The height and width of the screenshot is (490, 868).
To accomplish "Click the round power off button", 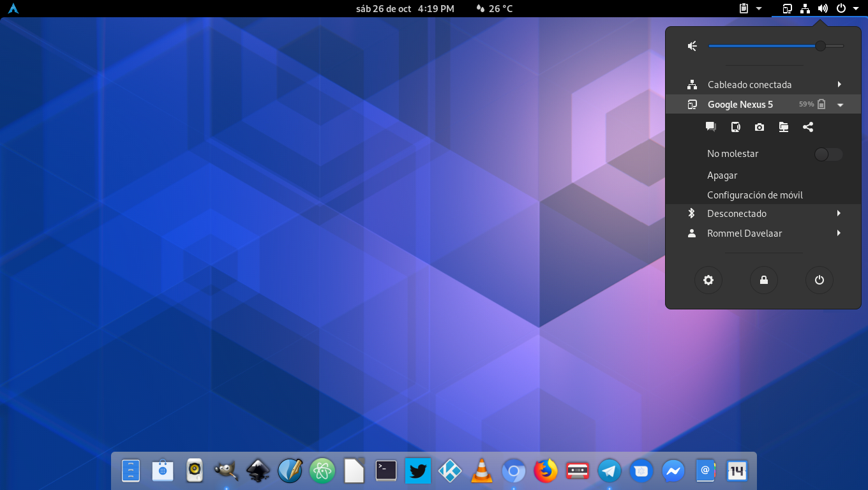I will 819,280.
